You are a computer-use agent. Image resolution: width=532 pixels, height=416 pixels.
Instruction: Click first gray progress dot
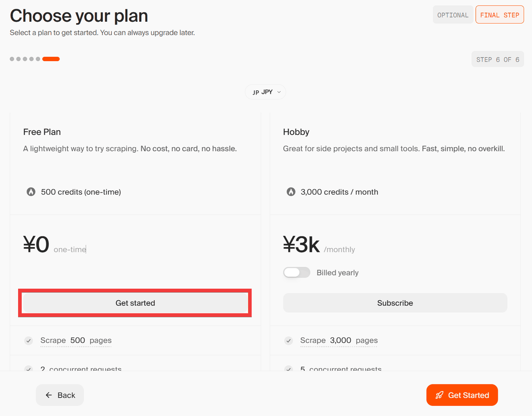click(12, 59)
